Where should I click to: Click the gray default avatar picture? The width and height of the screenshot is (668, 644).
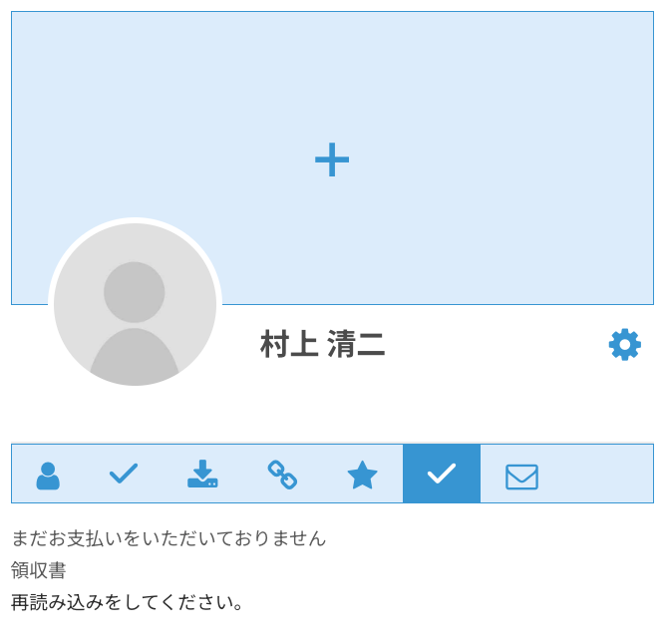135,304
